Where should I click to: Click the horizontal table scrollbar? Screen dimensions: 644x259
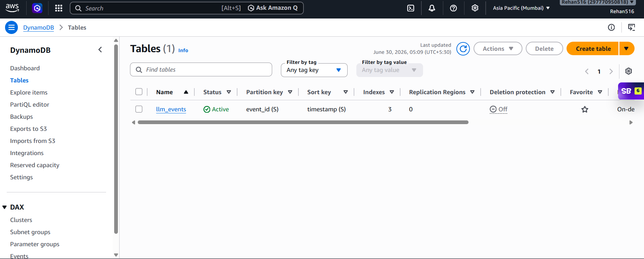pos(303,122)
